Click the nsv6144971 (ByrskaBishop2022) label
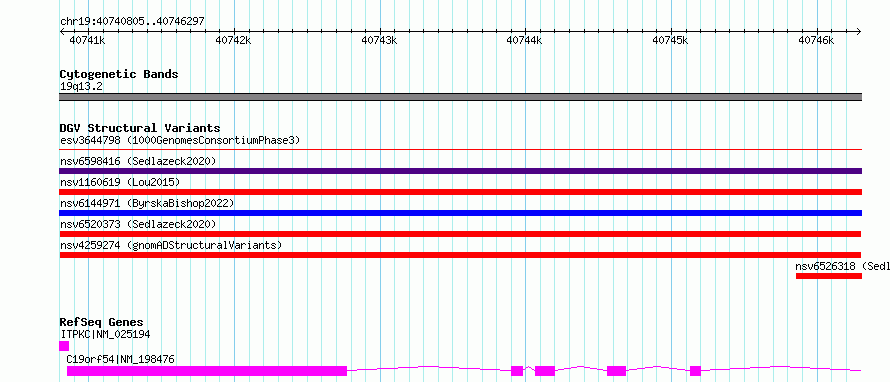Viewport: 890px width, 382px height. pos(147,203)
